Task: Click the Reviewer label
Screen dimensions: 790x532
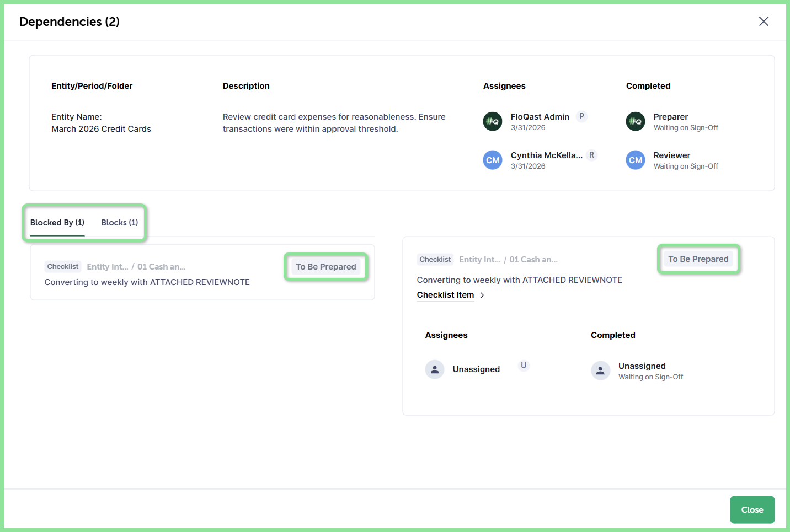Action: (672, 155)
